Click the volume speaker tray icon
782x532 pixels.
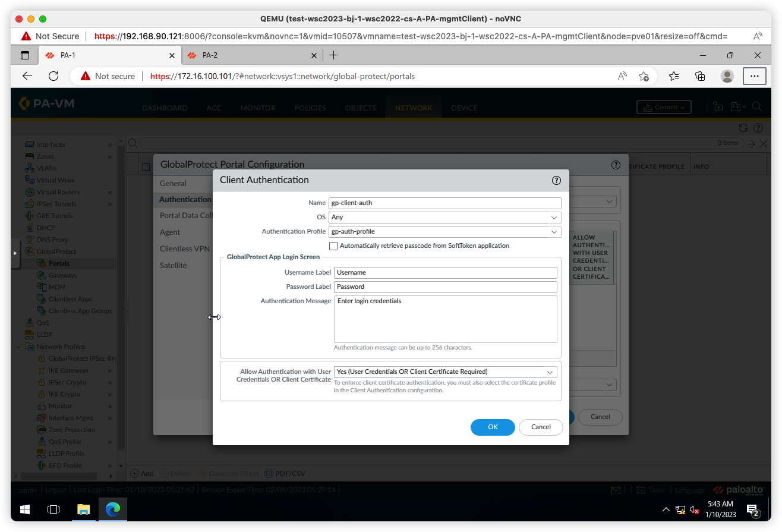tap(694, 510)
